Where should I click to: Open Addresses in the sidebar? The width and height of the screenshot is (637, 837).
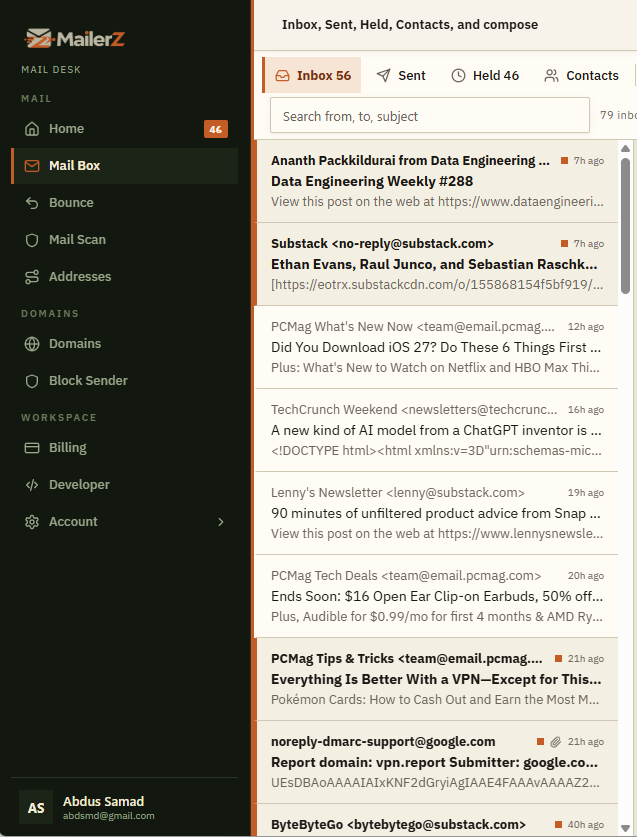125,277
